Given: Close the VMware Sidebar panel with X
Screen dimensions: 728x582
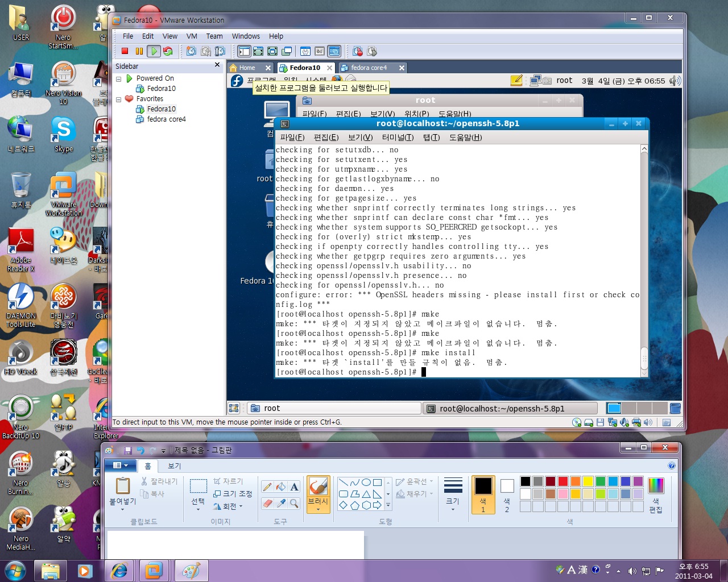Looking at the screenshot, I should (x=217, y=65).
